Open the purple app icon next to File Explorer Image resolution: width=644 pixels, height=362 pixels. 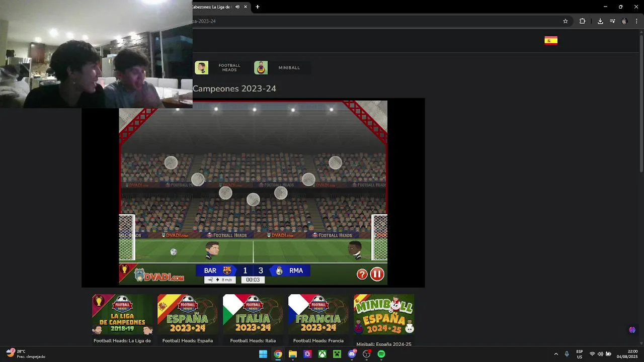tap(307, 354)
